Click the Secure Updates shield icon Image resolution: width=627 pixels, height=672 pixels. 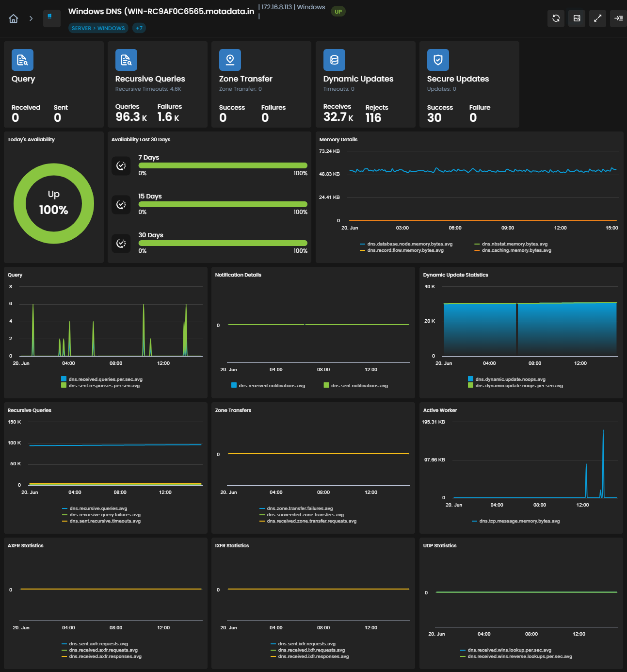(x=438, y=60)
